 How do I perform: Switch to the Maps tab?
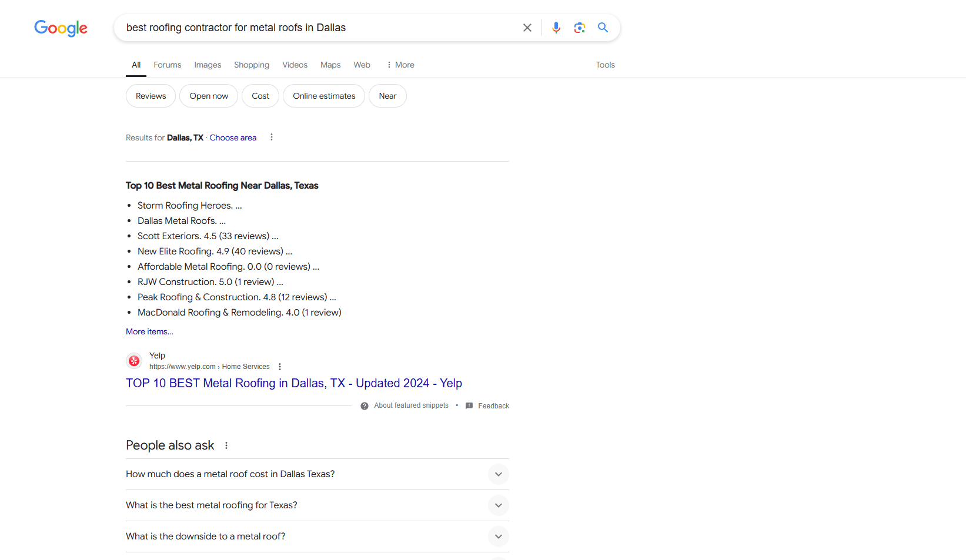pos(330,65)
